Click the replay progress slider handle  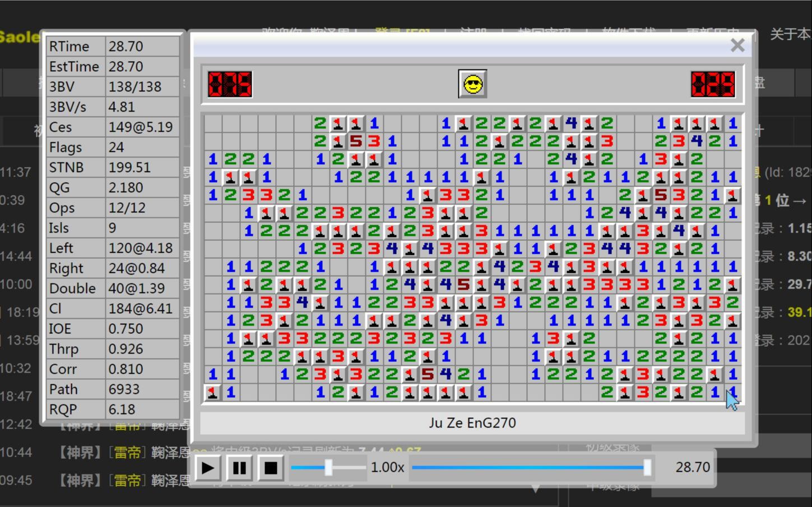pos(647,467)
